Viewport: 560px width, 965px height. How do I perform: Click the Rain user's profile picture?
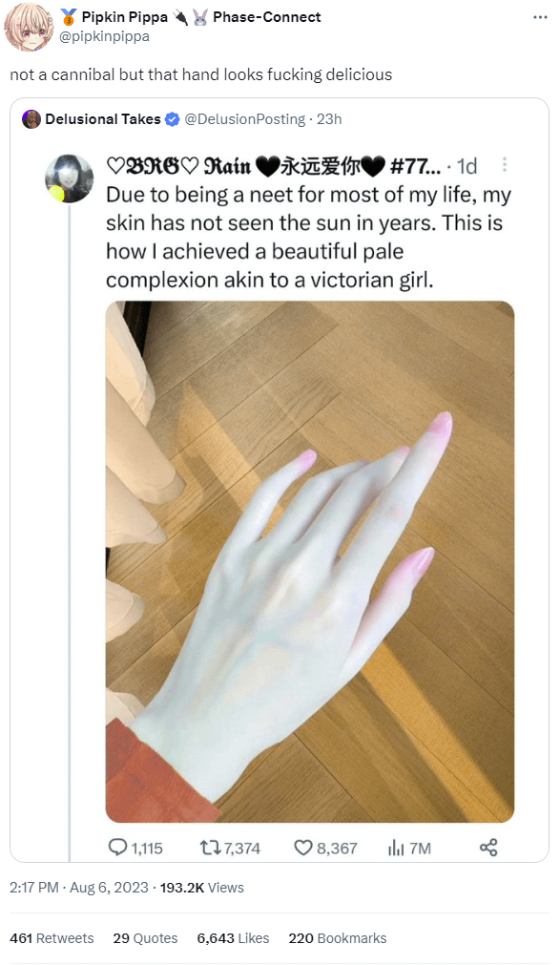[70, 178]
